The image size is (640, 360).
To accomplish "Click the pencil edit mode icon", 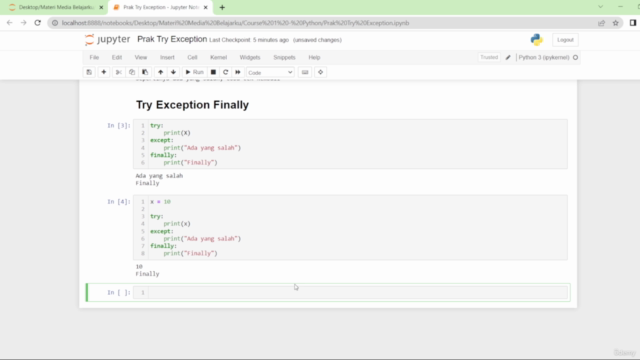I will pyautogui.click(x=508, y=58).
